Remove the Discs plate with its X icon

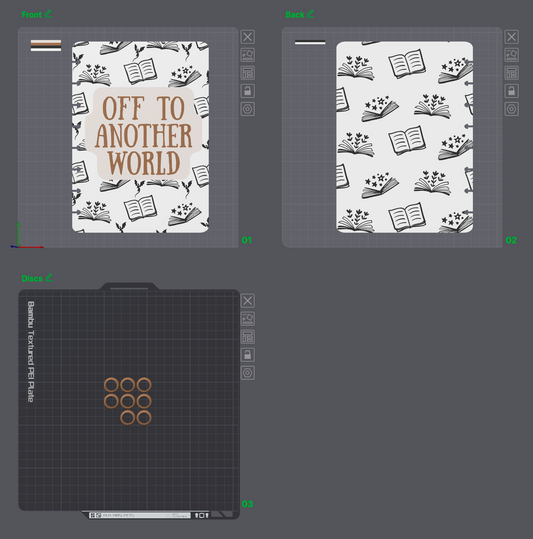(247, 301)
